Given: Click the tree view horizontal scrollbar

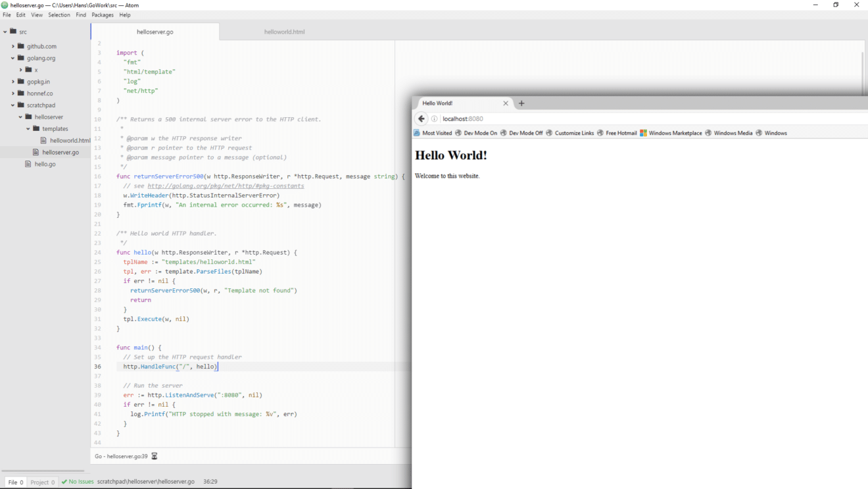Looking at the screenshot, I should (x=43, y=471).
